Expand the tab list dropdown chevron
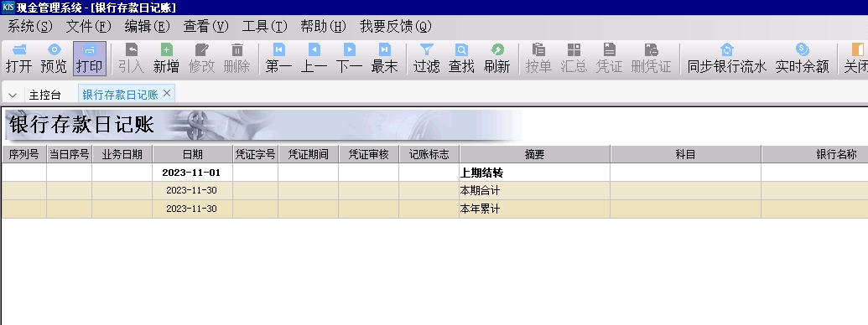This screenshot has width=868, height=325. pos(13,95)
